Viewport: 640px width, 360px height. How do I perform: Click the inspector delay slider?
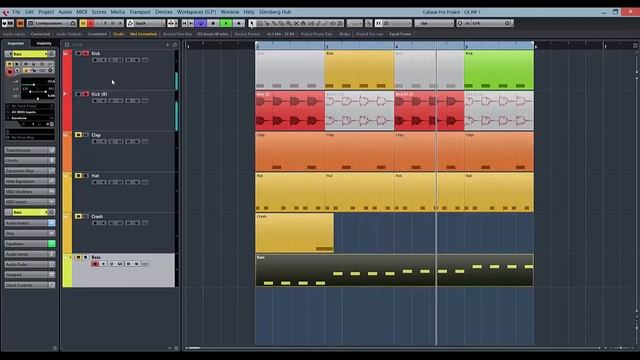point(38,98)
